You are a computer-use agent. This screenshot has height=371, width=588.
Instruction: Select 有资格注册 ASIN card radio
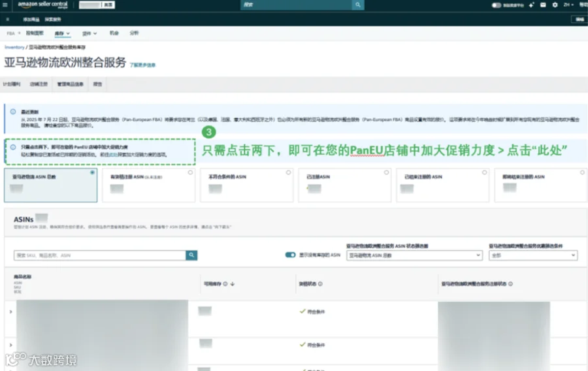coord(190,172)
